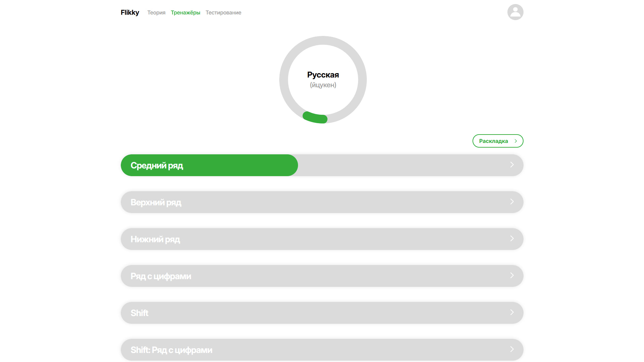The image size is (644, 362).
Task: Click the Верхний ряд chevron arrow
Action: (x=512, y=202)
